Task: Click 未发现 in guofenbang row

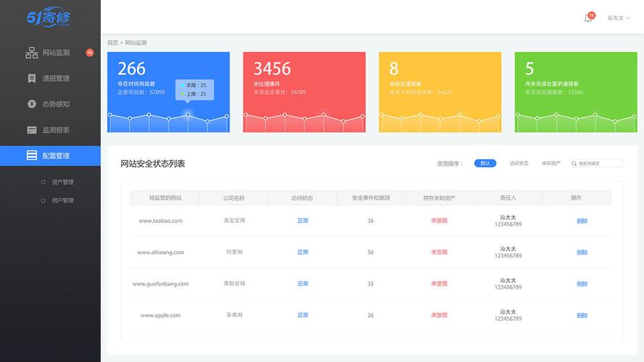Action: [439, 284]
